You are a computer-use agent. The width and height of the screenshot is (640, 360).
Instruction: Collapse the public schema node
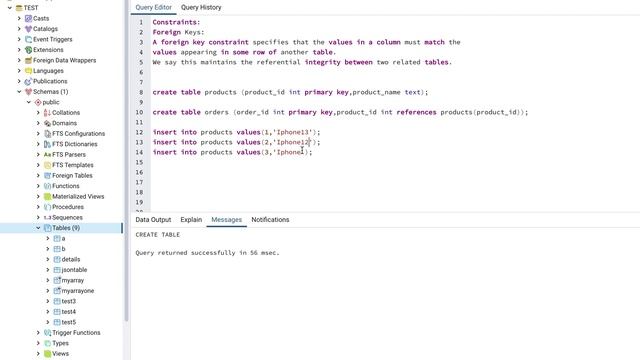pos(29,102)
